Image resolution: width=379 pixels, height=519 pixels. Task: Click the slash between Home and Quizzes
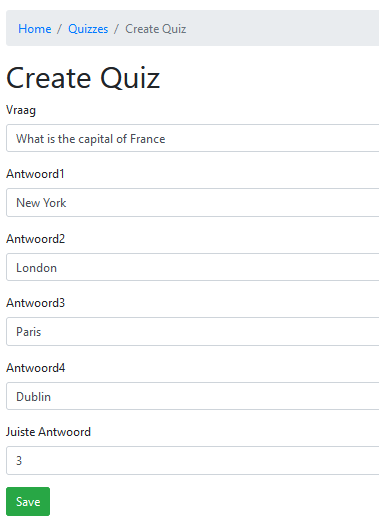click(x=60, y=29)
